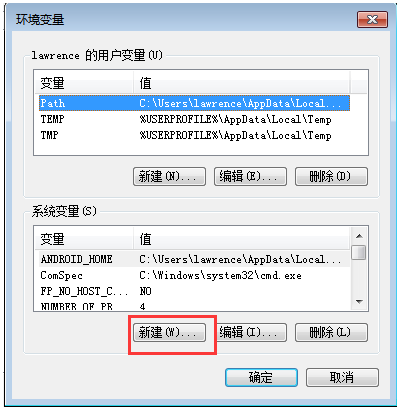Click 编辑(I) for system variables
Viewport: 400px width, 413px height.
point(250,332)
